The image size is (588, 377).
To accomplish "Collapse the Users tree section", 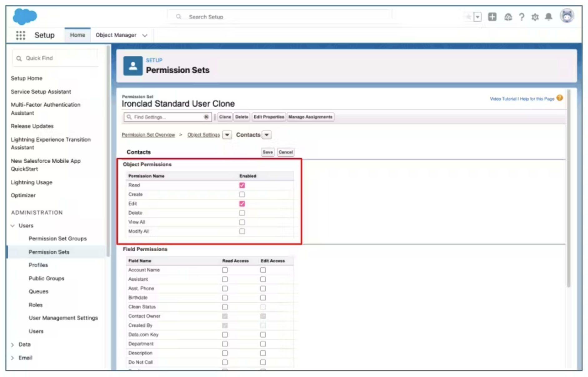I will pyautogui.click(x=12, y=225).
